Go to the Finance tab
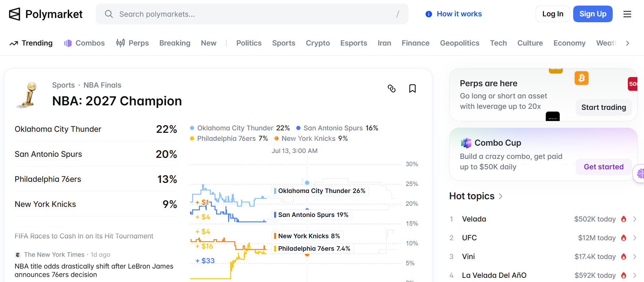Image resolution: width=644 pixels, height=282 pixels. tap(416, 43)
